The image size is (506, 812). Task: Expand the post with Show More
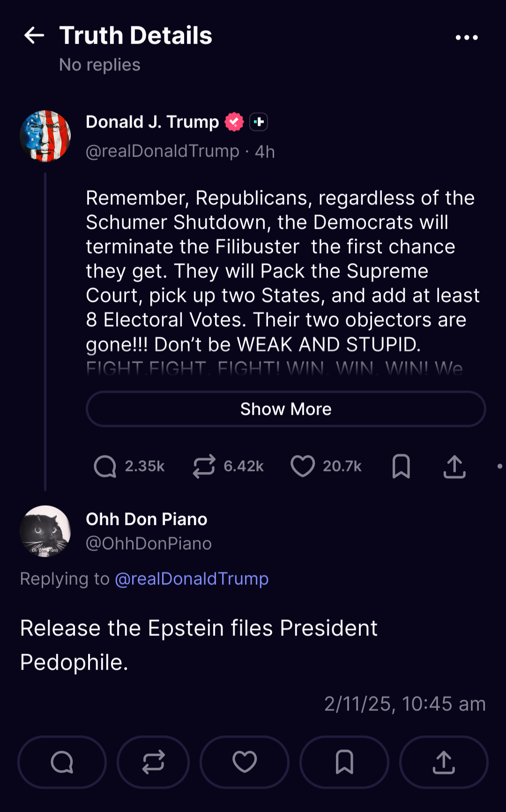[286, 409]
